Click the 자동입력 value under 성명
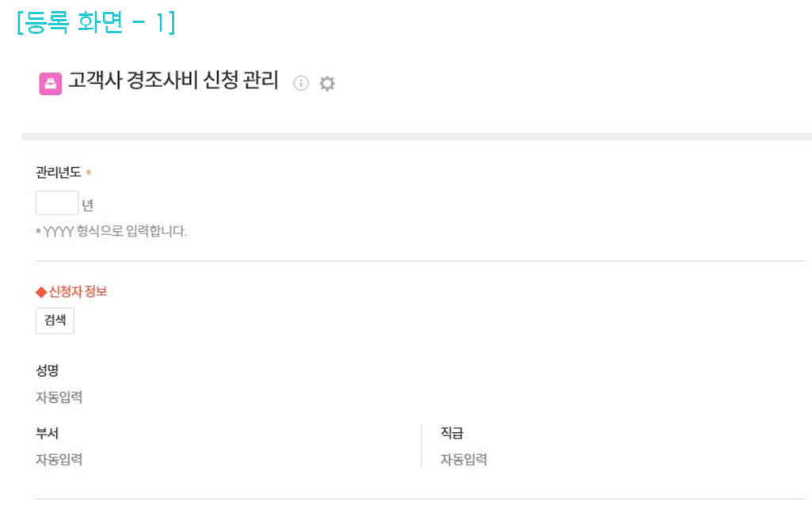 [59, 397]
